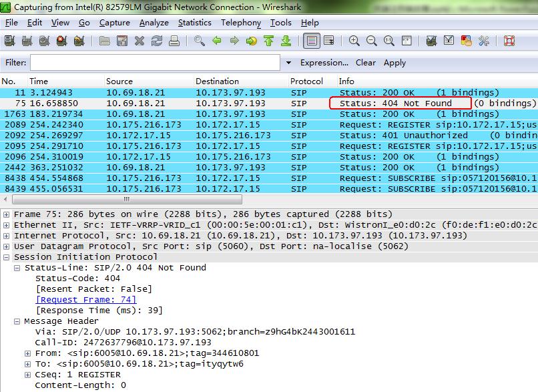The image size is (538, 392).
Task: Jump to the first packet
Action: tap(268, 41)
